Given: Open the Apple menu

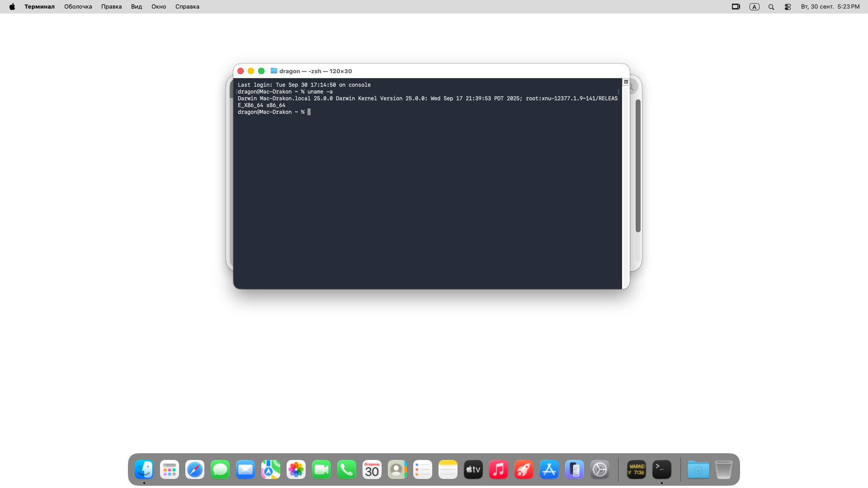Looking at the screenshot, I should [x=12, y=7].
